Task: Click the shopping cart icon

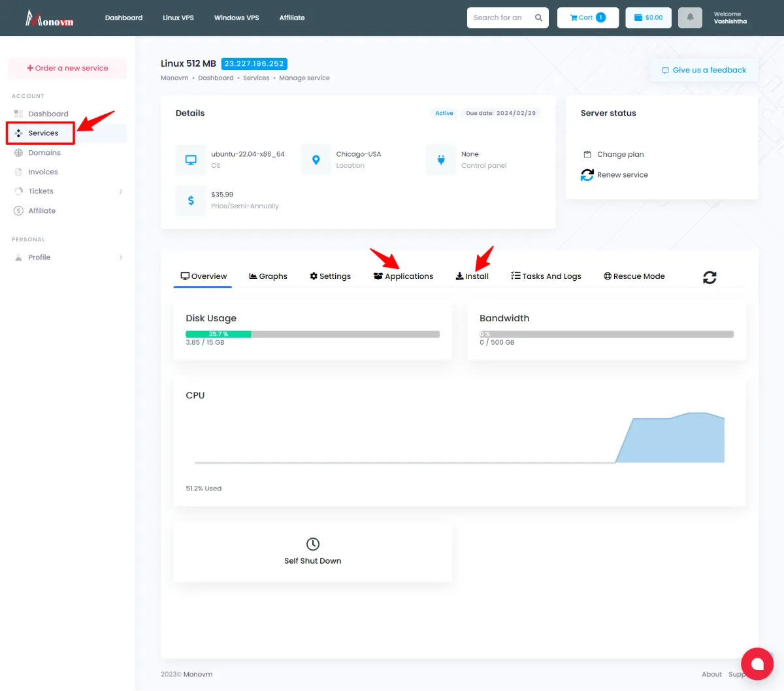Action: coord(575,18)
